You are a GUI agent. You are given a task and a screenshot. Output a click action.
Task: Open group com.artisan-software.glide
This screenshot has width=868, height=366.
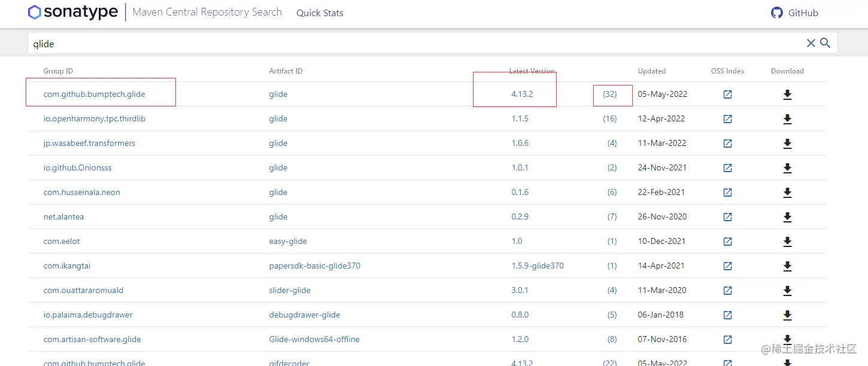(92, 340)
